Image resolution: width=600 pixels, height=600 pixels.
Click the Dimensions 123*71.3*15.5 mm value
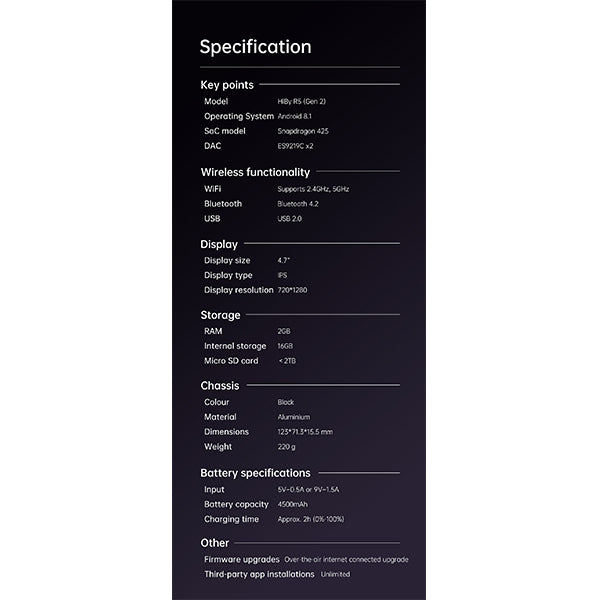305,432
